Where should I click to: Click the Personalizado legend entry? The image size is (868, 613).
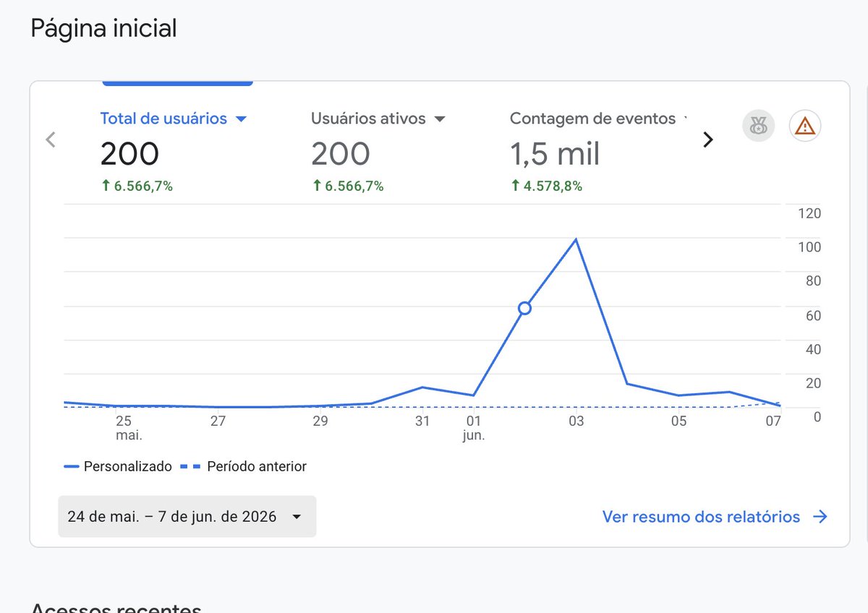pyautogui.click(x=118, y=466)
